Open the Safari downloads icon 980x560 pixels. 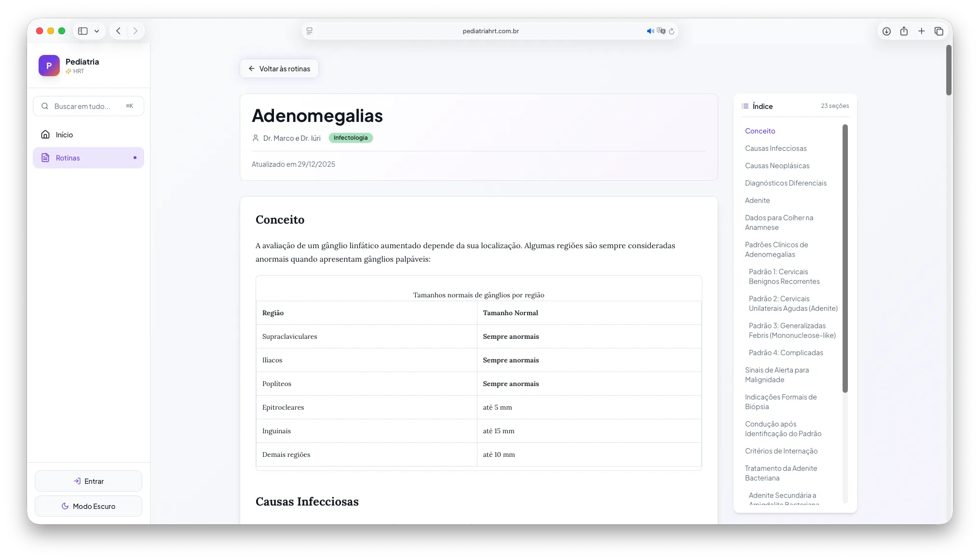(x=886, y=31)
